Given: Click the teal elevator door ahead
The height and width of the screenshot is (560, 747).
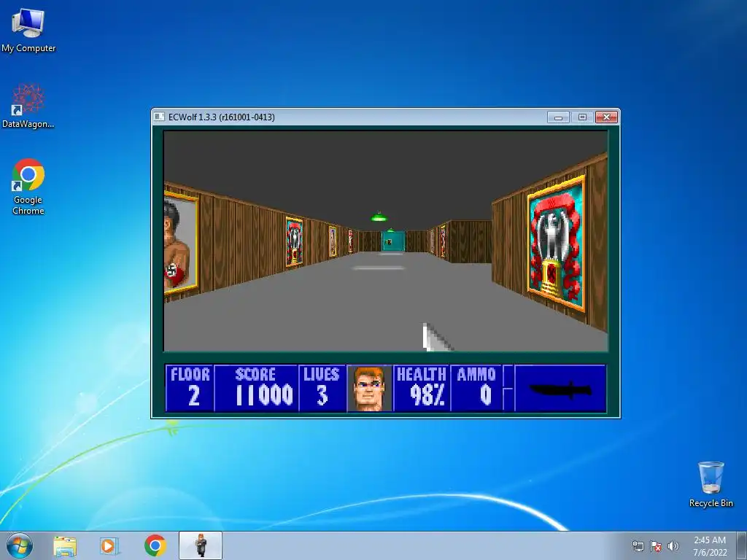Looking at the screenshot, I should tap(393, 241).
